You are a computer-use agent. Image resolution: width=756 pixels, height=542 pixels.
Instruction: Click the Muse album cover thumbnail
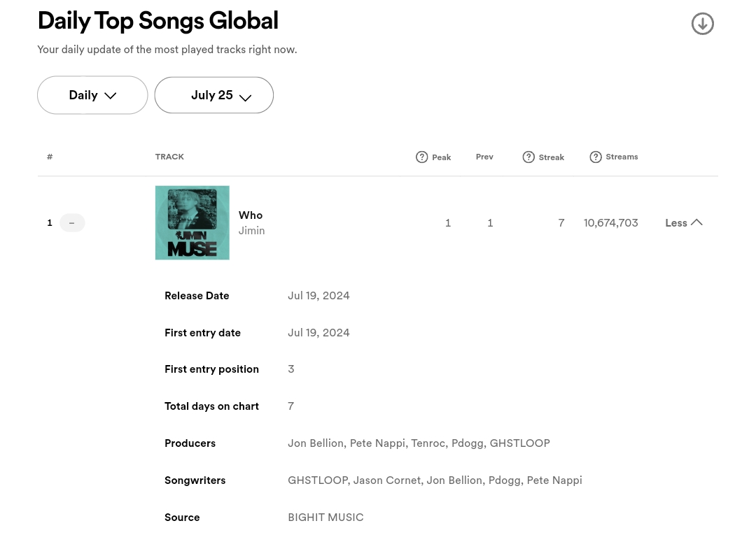tap(192, 222)
